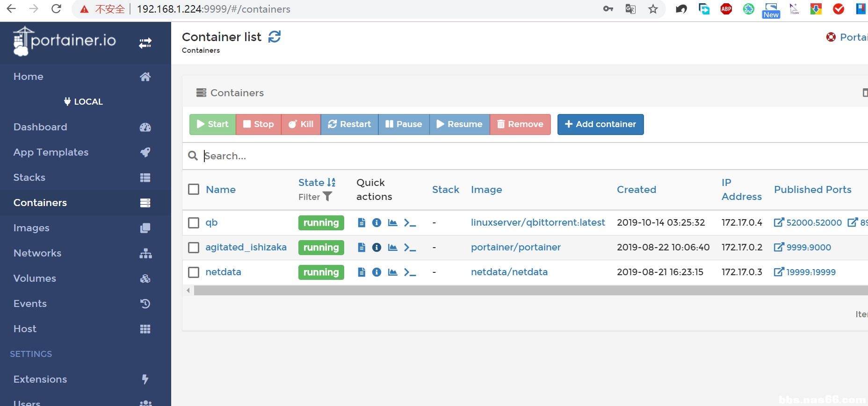Select Containers in the sidebar
The image size is (868, 406).
86,203
